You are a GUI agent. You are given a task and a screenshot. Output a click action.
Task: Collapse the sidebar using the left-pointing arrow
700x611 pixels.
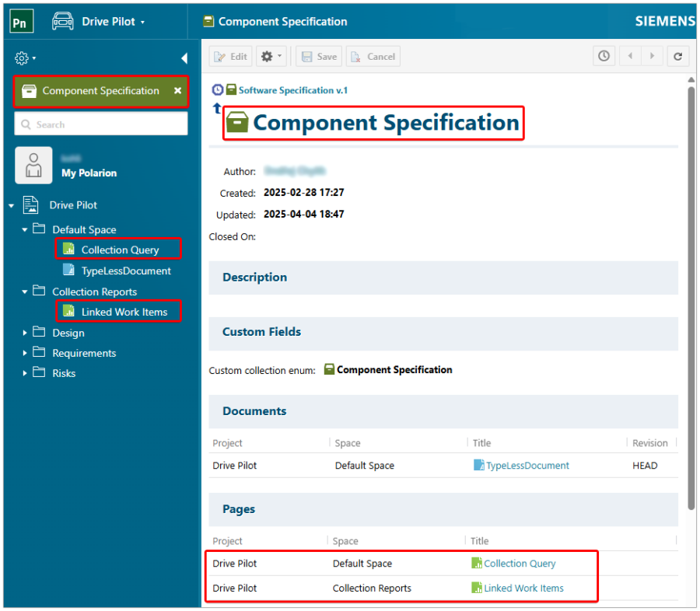184,58
